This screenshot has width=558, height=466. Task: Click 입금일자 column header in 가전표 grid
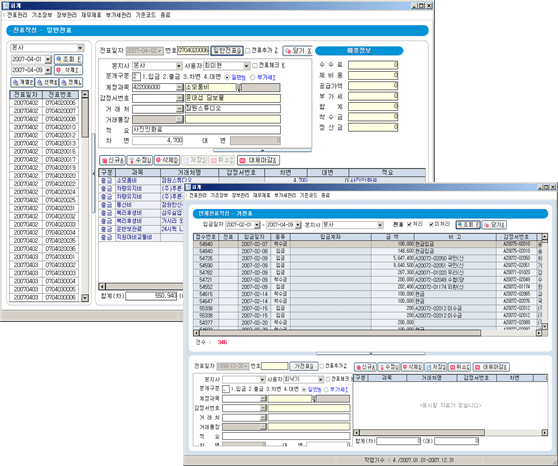(x=254, y=237)
